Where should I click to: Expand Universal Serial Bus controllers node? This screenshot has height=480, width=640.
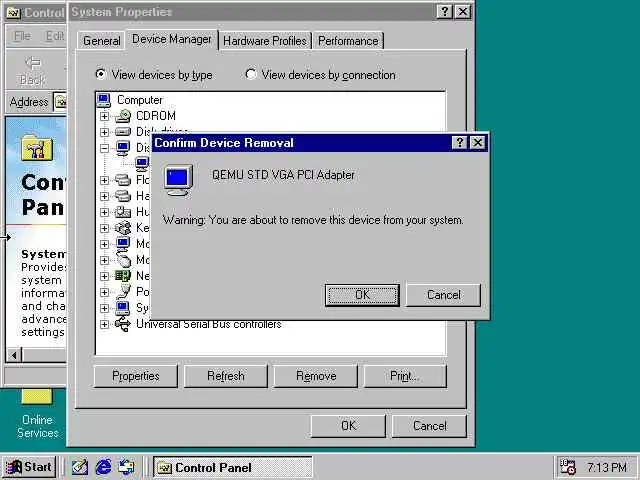click(x=104, y=324)
